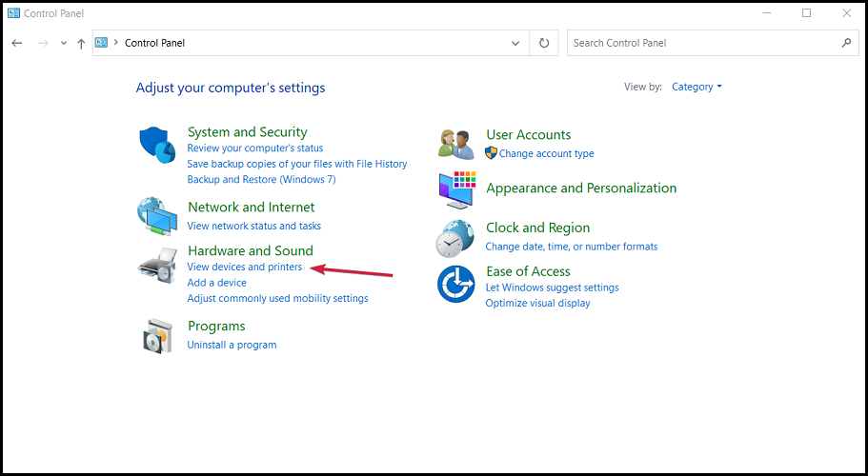Open Add a device link
Screen dimensions: 868x476
[x=217, y=283]
